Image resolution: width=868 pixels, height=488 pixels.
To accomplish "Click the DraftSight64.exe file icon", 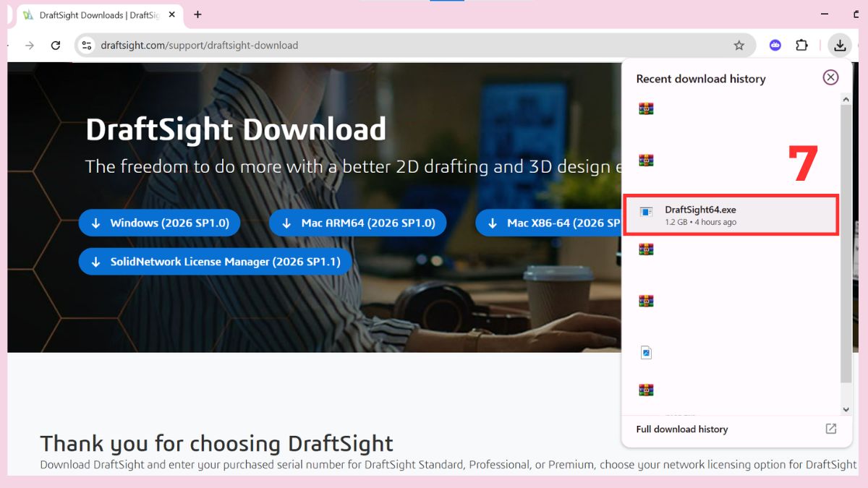I will coord(646,212).
